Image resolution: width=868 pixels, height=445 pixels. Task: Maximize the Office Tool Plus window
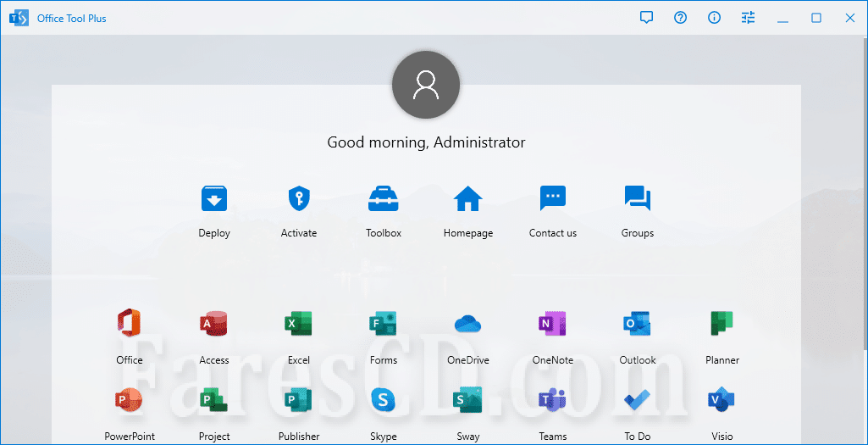tap(816, 19)
